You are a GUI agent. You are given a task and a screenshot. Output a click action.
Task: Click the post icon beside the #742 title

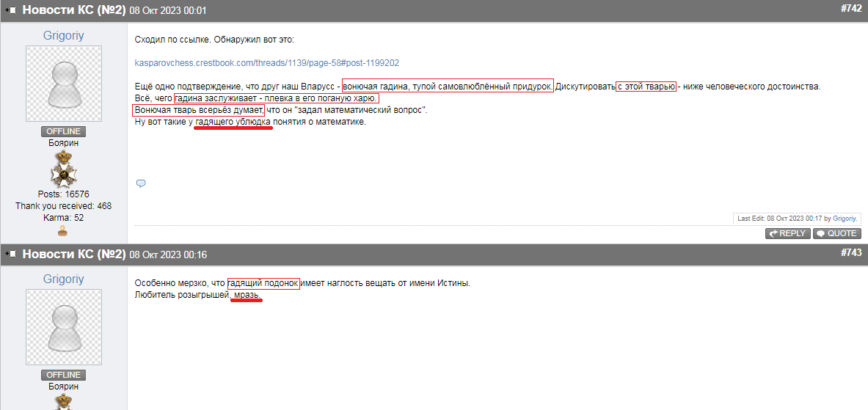tap(11, 10)
